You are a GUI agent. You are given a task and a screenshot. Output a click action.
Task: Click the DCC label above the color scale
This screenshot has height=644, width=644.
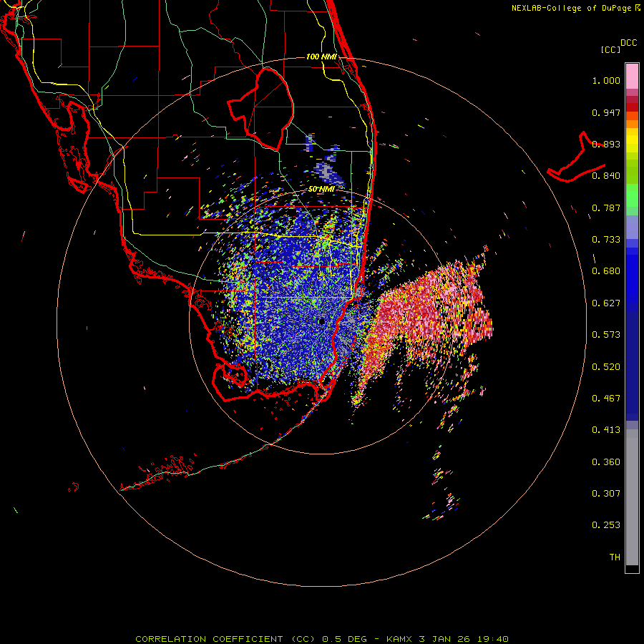click(628, 43)
